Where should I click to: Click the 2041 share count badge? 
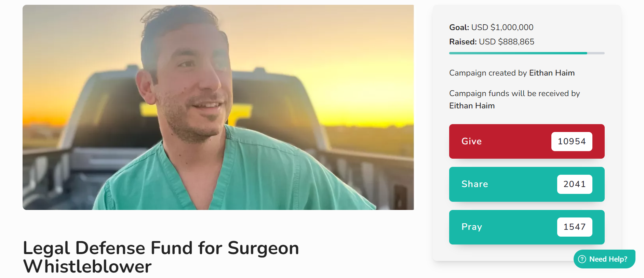[x=574, y=184]
